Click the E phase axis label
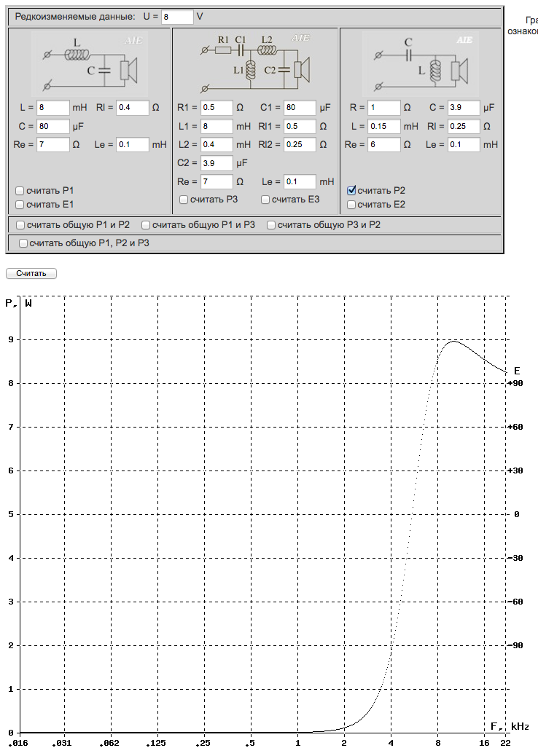Screen dimensions: 538x756 pyautogui.click(x=517, y=371)
